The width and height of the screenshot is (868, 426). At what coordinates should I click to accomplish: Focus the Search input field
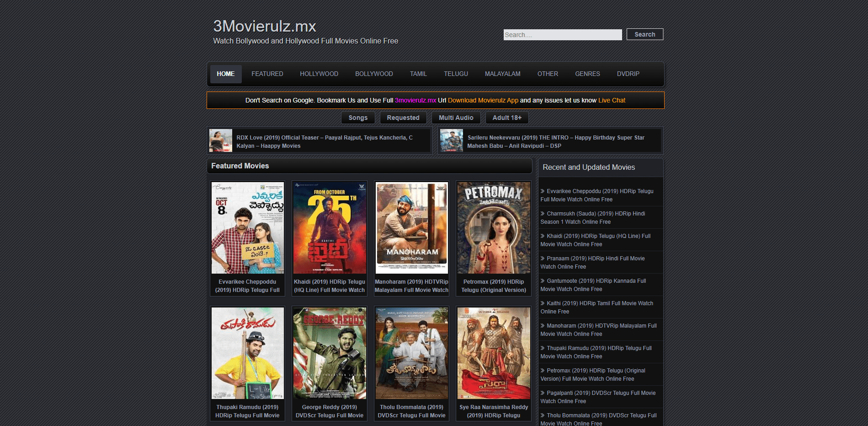[563, 35]
